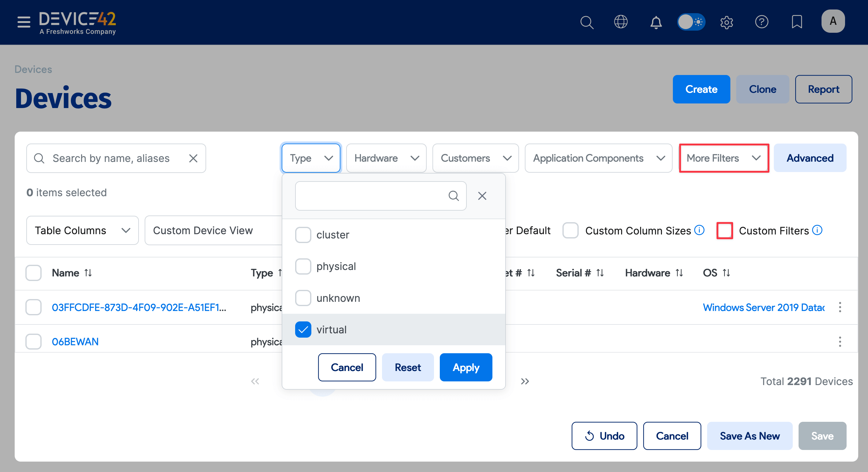Apply the selected type filters
868x472 pixels.
tap(466, 367)
